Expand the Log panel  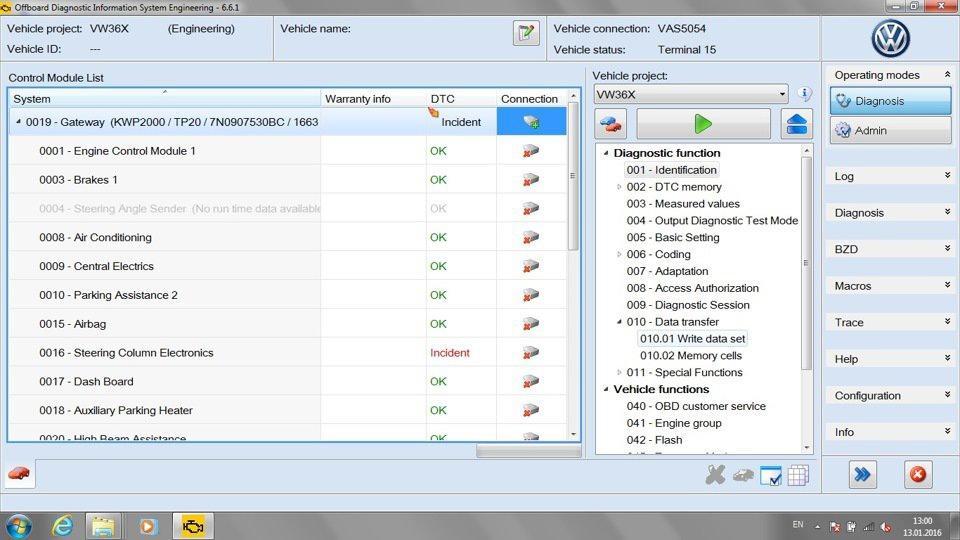pyautogui.click(x=947, y=176)
